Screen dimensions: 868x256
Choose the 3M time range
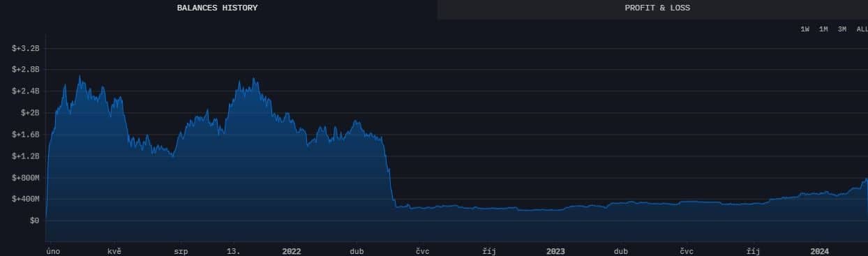[x=842, y=29]
